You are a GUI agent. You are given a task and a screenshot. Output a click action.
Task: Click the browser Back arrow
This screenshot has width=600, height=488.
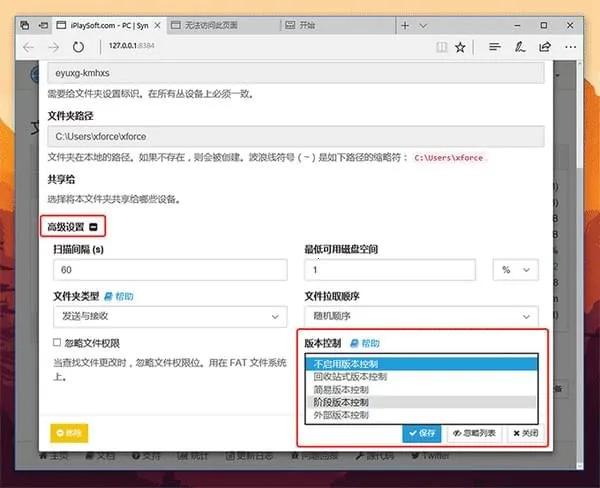click(x=29, y=46)
